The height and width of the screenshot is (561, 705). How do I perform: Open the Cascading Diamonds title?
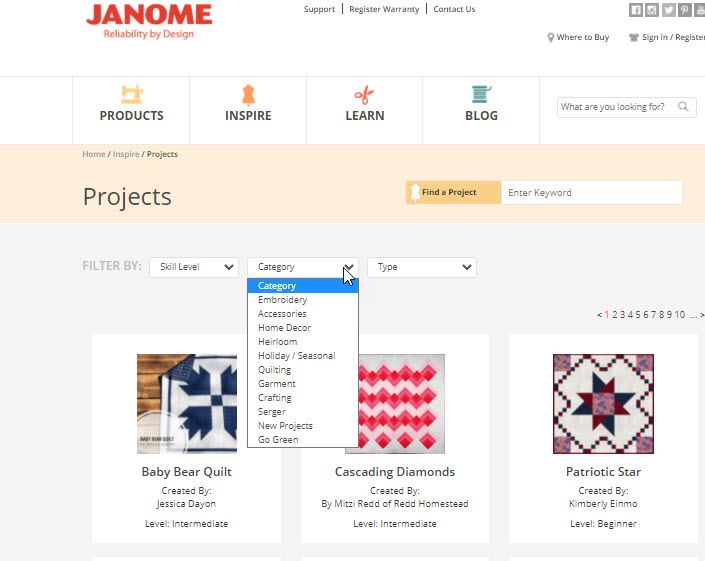click(395, 472)
